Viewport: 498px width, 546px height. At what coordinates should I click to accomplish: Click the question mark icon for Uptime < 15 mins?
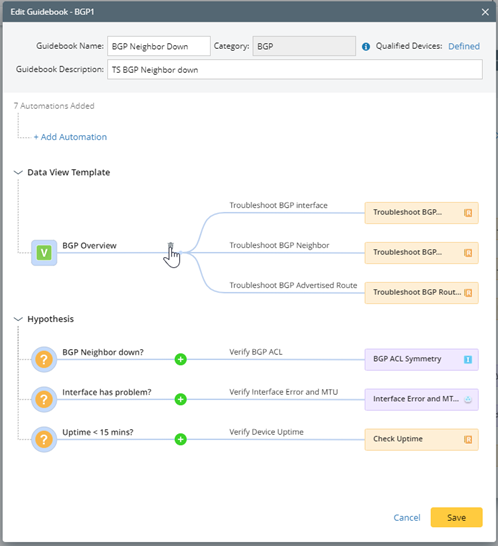pos(44,439)
